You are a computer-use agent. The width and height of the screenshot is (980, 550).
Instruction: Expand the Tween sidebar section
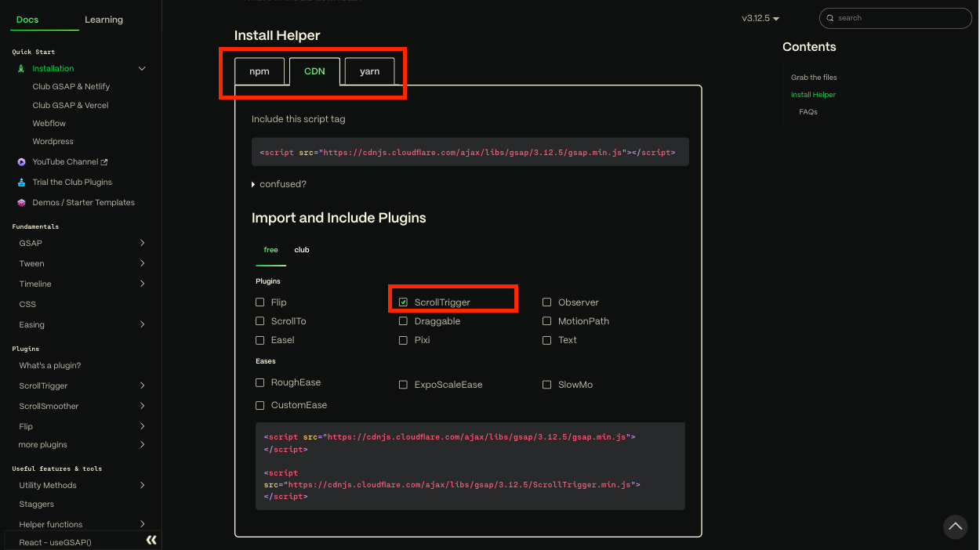click(142, 264)
